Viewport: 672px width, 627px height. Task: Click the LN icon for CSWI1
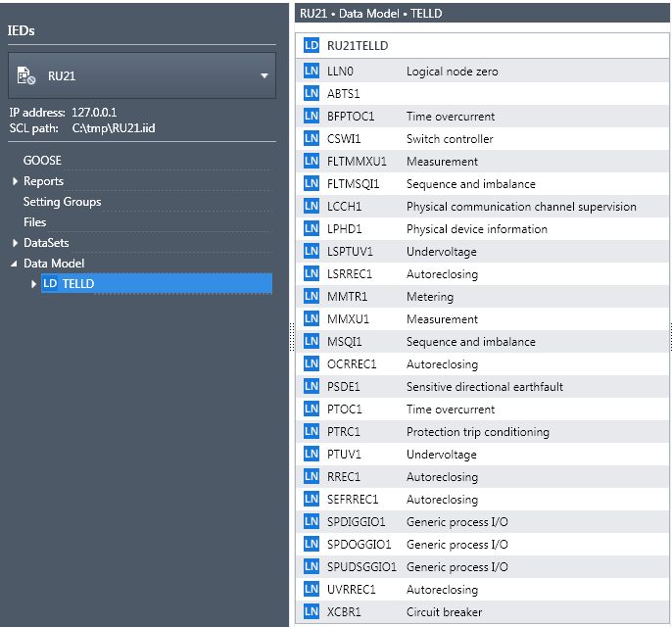point(312,139)
